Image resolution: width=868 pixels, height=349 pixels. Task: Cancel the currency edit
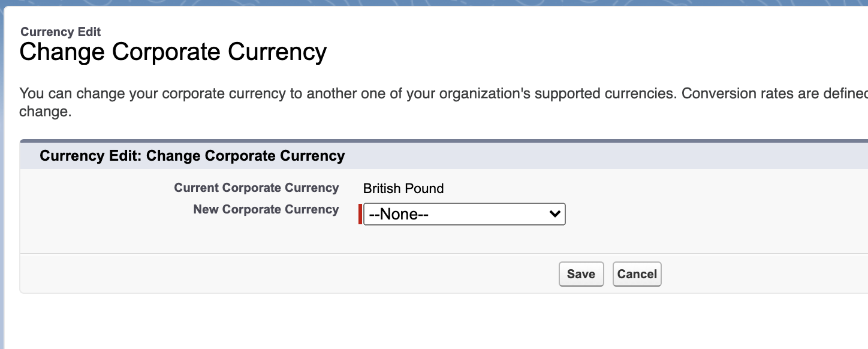pyautogui.click(x=637, y=274)
